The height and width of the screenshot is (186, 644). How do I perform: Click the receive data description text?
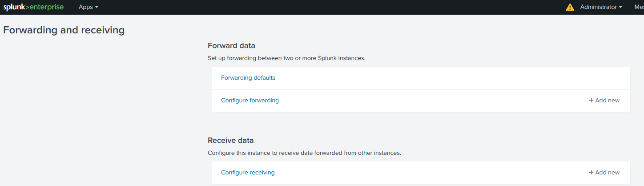(304, 153)
